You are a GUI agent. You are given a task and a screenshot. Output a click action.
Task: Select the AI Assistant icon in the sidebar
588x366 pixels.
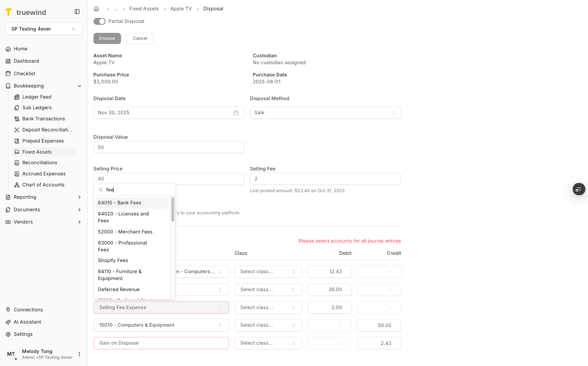pyautogui.click(x=8, y=322)
